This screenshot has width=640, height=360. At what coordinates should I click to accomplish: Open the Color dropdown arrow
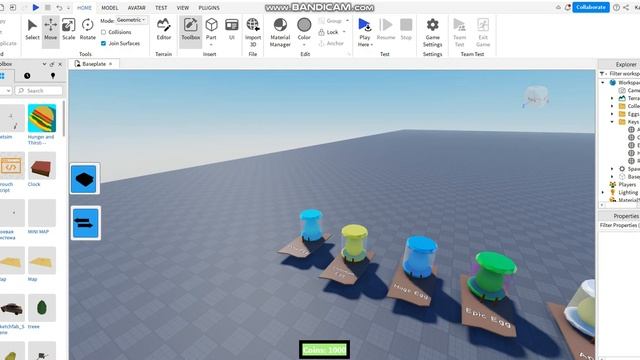tap(304, 45)
